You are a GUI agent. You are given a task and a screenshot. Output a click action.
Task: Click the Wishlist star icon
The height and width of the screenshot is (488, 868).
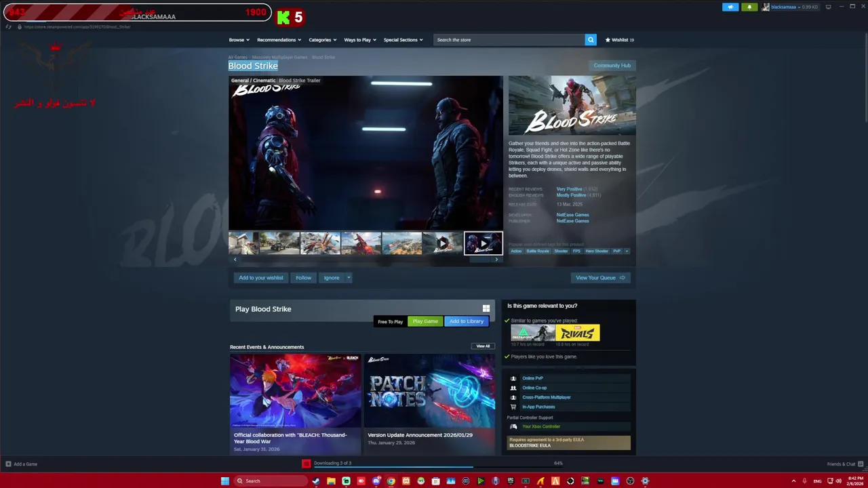point(608,40)
